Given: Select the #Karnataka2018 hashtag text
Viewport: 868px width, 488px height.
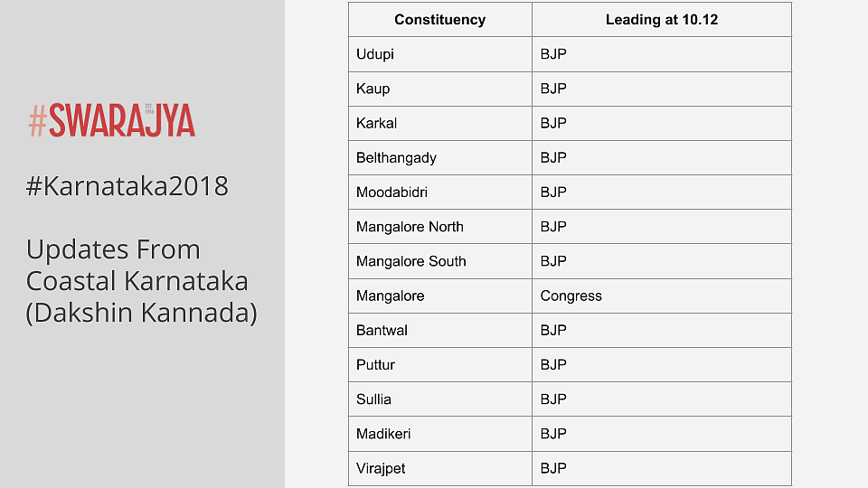Looking at the screenshot, I should click(x=127, y=186).
